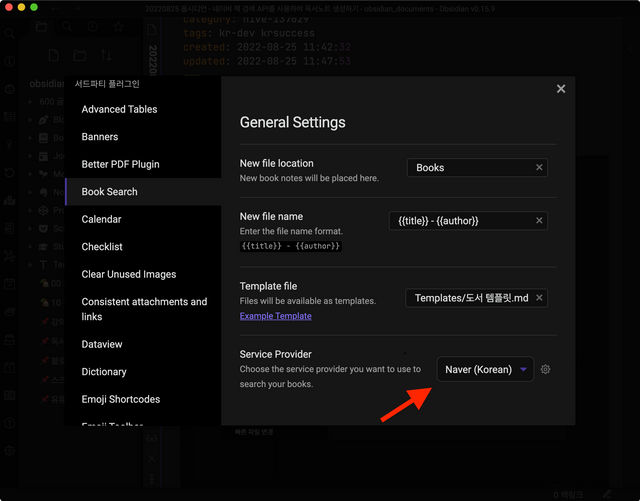The image size is (640, 501).
Task: Clear the Template file path field
Action: pos(539,298)
